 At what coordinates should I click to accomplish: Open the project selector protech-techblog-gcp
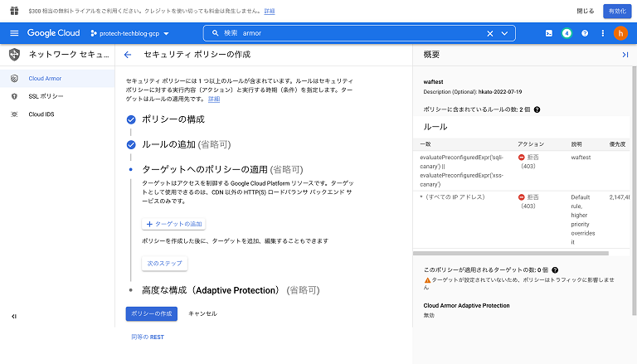[x=129, y=33]
